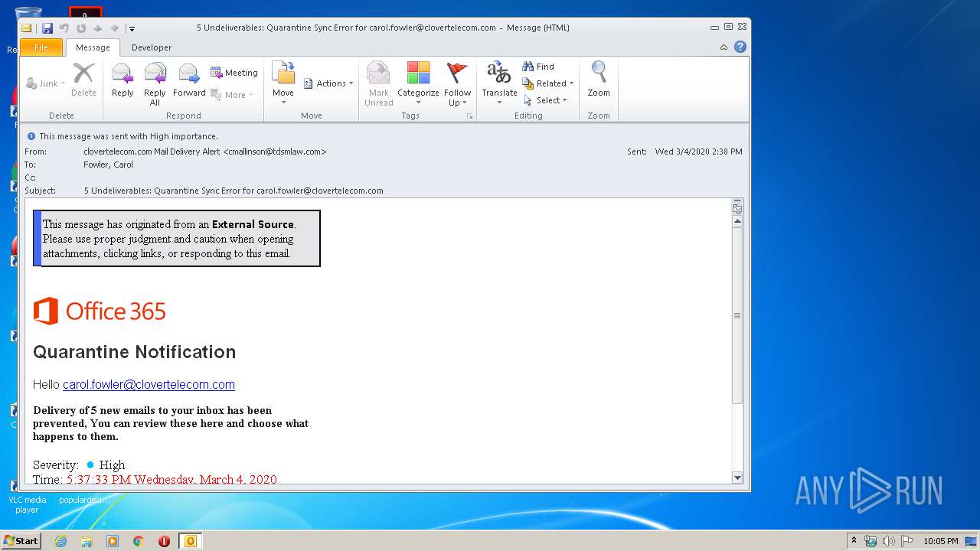Click Mark Unread icon
Viewport: 980px width, 551px height.
379,84
